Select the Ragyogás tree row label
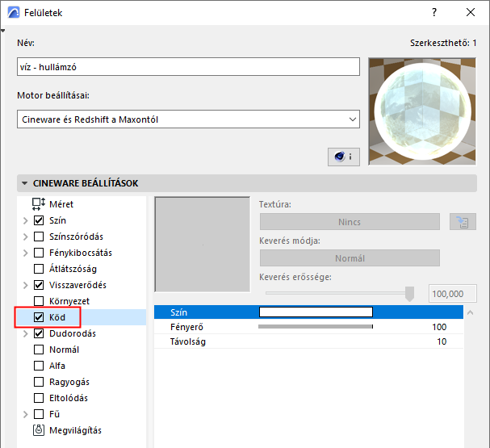The width and height of the screenshot is (490, 448). tap(69, 382)
